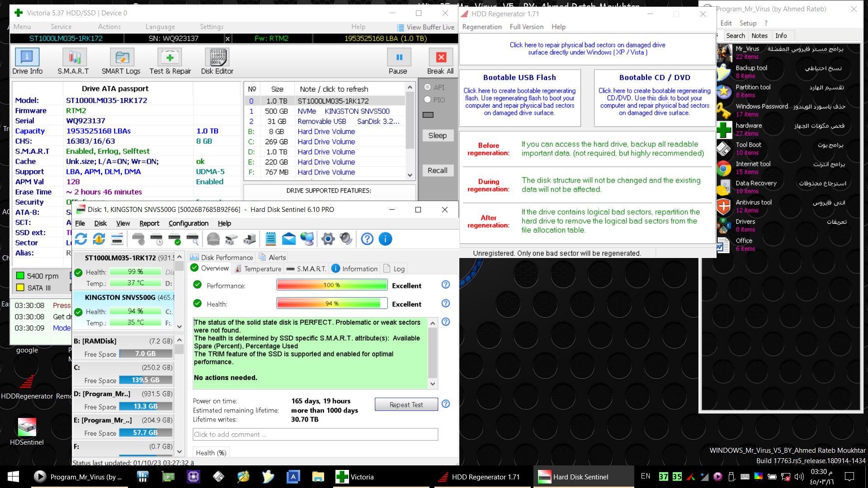Open the Internet tool Chrome icon
Image resolution: width=868 pixels, height=488 pixels.
tap(724, 168)
